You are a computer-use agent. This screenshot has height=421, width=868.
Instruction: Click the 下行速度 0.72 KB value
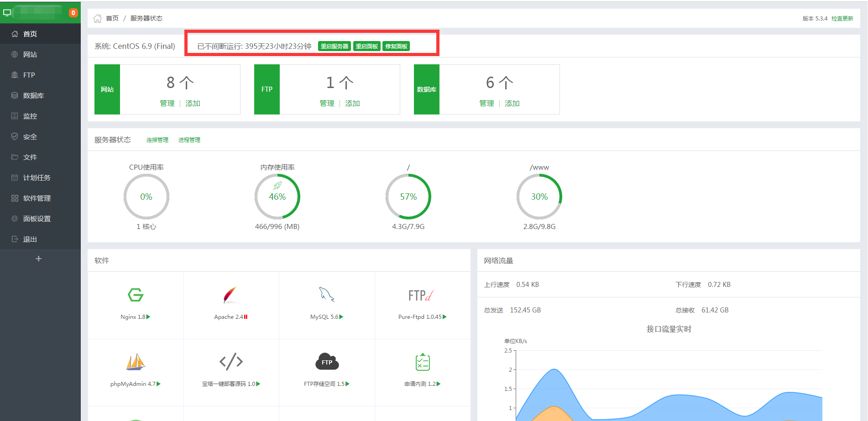click(x=719, y=284)
